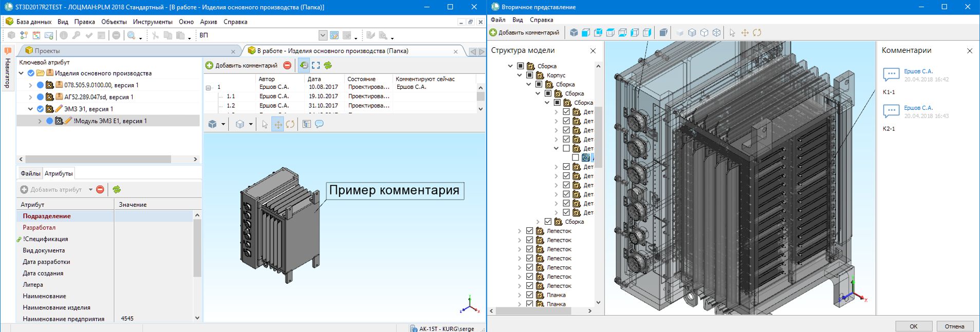Expand the АГ52.289.047sd, версия 1 node

[x=30, y=96]
